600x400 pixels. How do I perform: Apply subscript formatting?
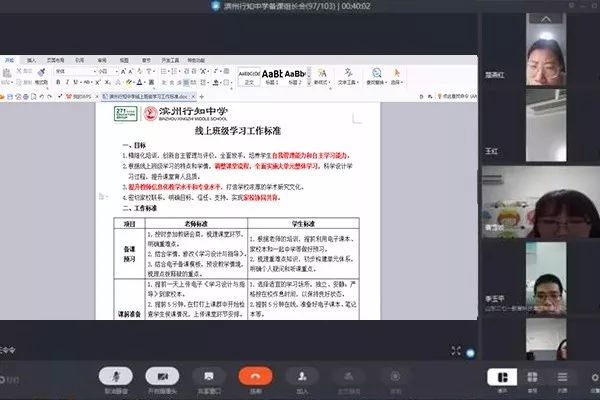(108, 82)
